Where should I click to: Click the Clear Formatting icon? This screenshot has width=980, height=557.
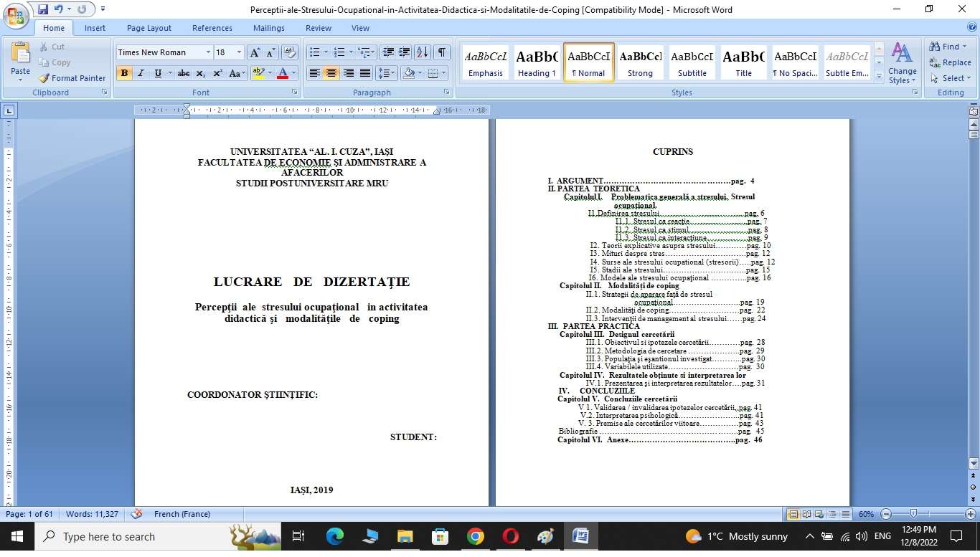pyautogui.click(x=290, y=52)
